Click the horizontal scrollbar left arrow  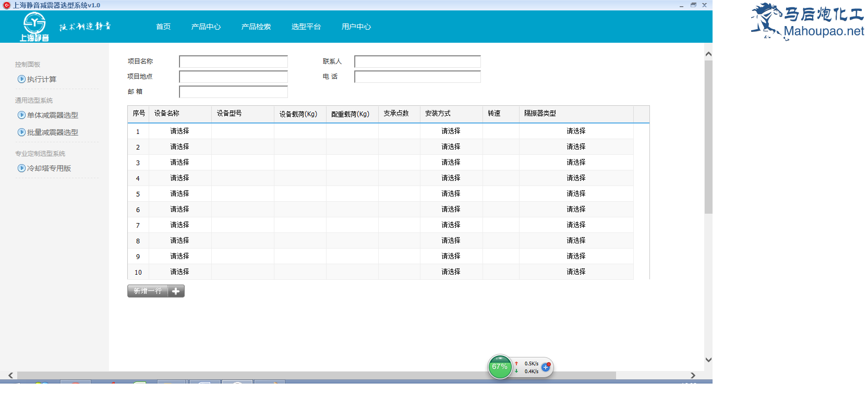[10, 375]
